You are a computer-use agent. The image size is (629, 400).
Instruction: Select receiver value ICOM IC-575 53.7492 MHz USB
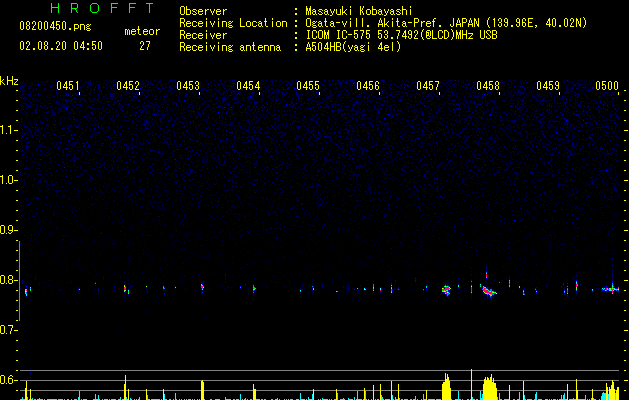click(401, 35)
